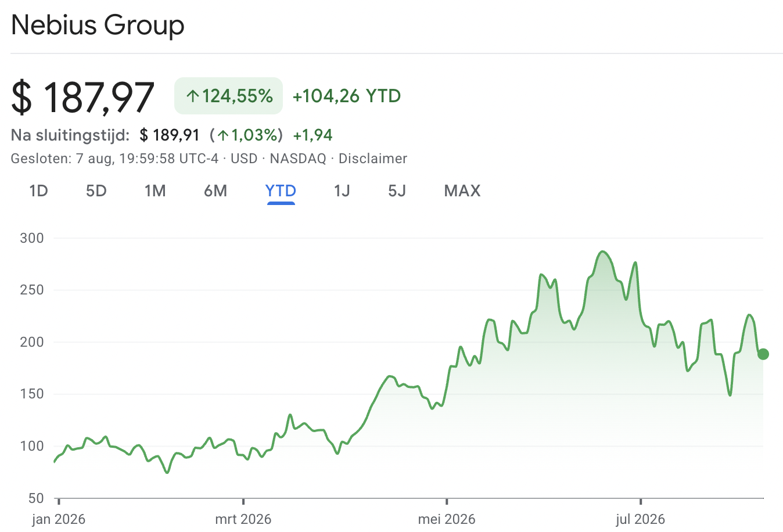The width and height of the screenshot is (783, 532).
Task: Click the 150 y-axis label
Action: point(32,394)
